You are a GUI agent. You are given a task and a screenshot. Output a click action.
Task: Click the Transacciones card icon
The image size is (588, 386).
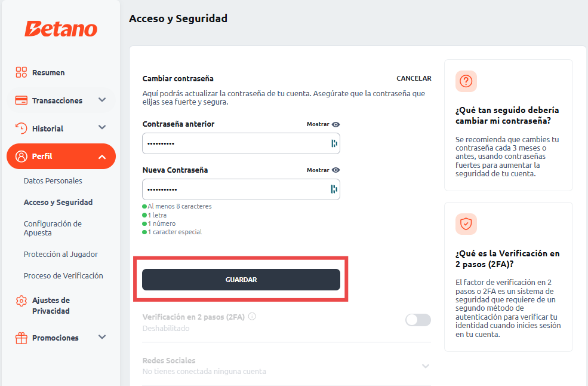[x=21, y=100]
